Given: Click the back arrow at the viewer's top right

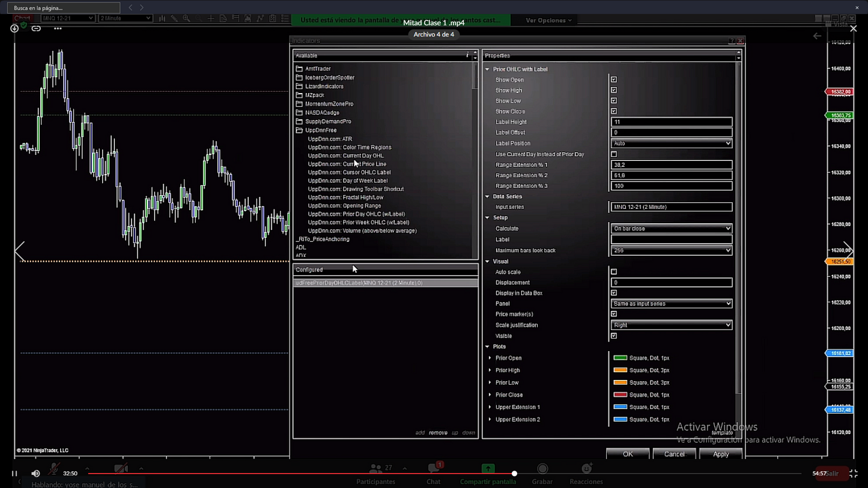Looking at the screenshot, I should (817, 36).
